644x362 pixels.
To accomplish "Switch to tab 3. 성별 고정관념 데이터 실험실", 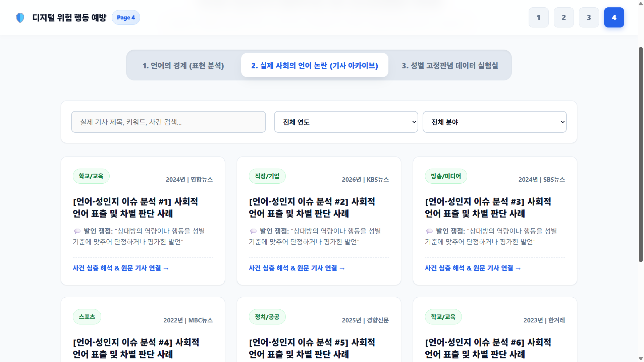I will (450, 65).
